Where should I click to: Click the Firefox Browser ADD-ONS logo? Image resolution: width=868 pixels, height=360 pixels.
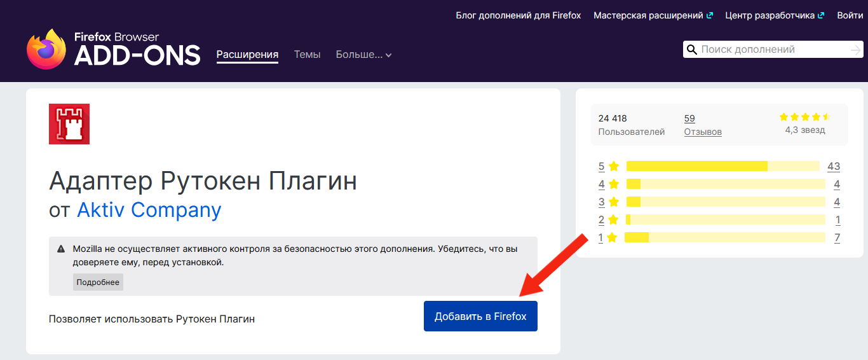coord(114,50)
